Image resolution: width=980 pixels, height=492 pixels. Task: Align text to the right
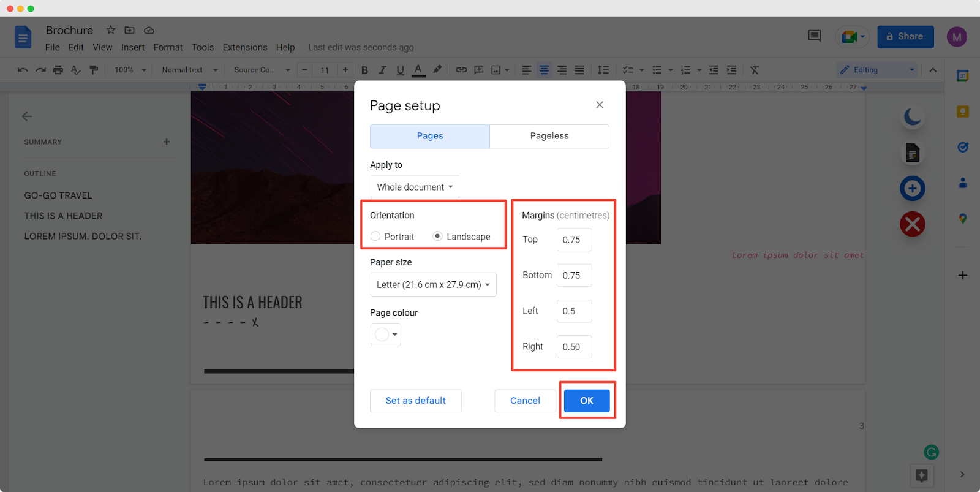tap(562, 70)
